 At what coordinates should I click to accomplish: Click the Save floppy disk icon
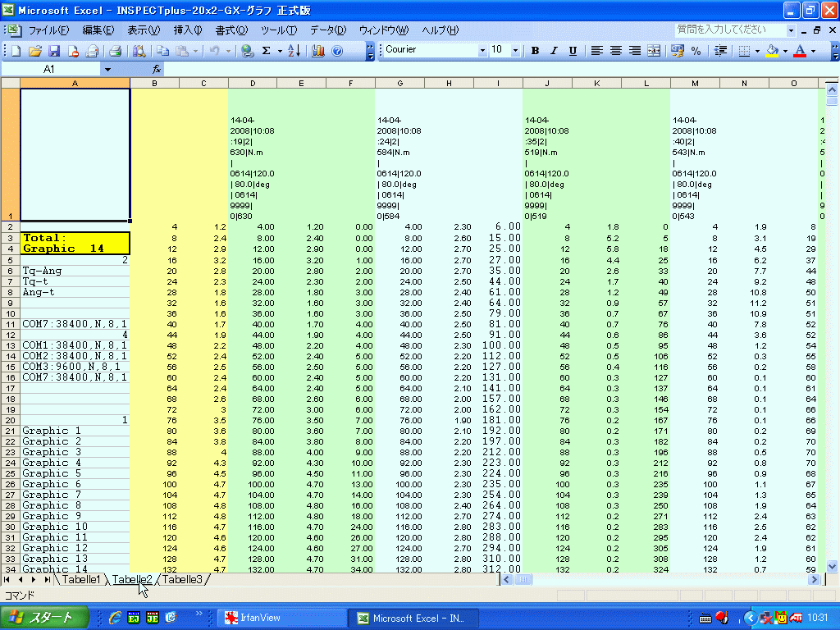(x=54, y=51)
